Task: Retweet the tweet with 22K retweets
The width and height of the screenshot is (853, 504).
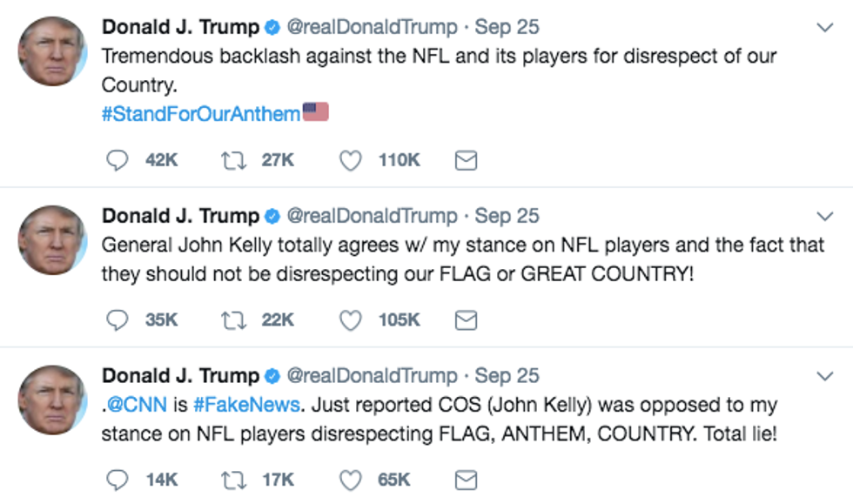Action: (x=233, y=320)
